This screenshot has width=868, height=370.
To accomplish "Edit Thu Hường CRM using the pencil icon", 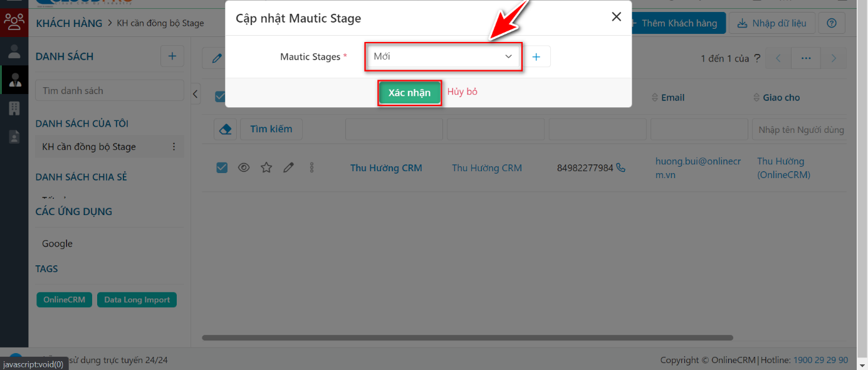I will click(x=288, y=167).
